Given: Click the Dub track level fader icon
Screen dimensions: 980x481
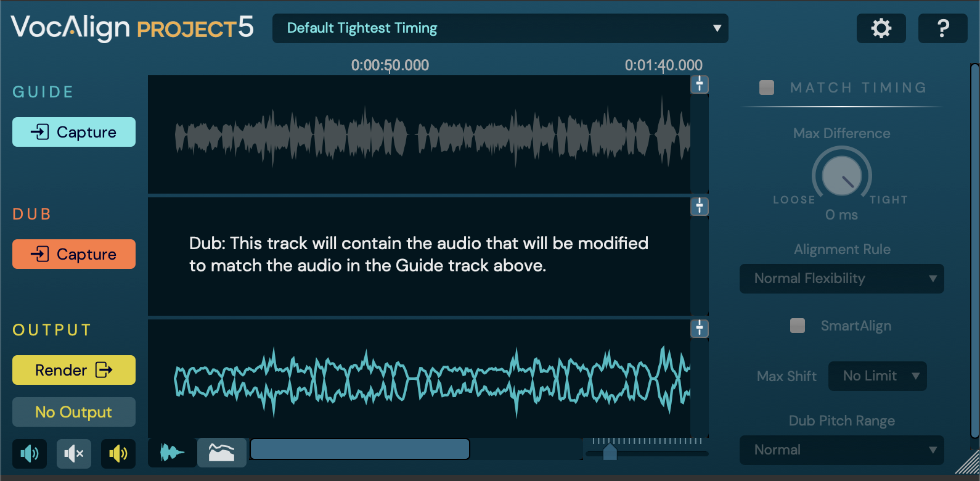Looking at the screenshot, I should 700,206.
